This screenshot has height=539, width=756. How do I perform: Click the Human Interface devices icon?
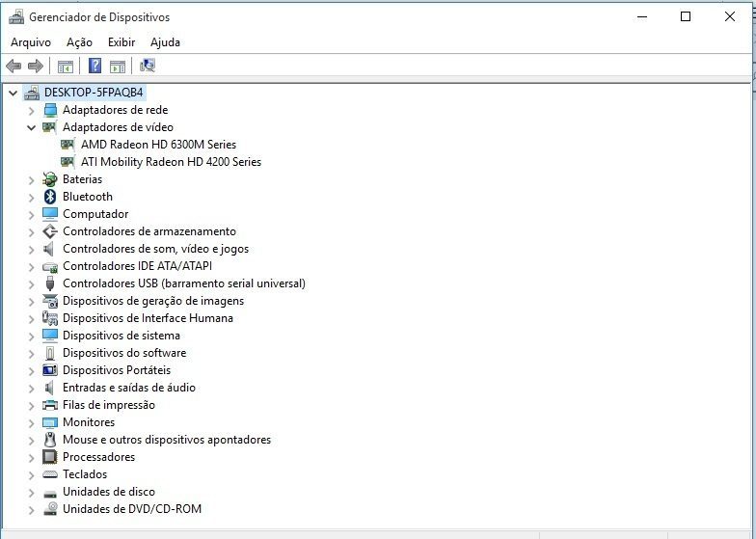coord(50,318)
